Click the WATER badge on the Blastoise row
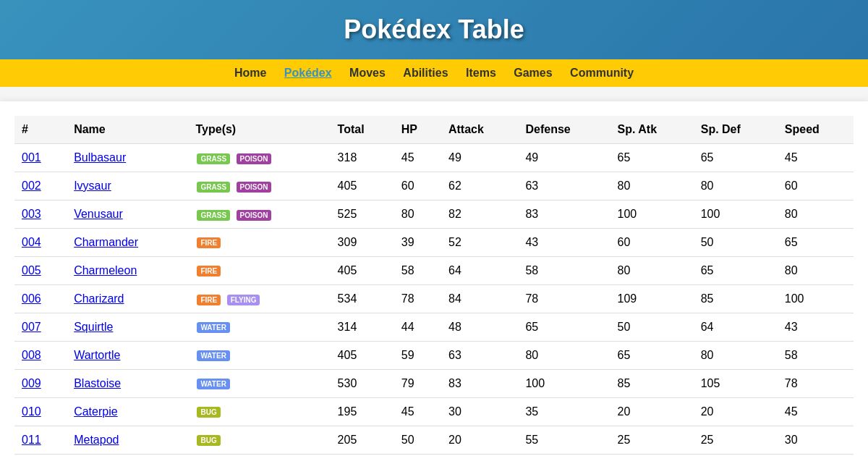The image size is (868, 456). 213,384
